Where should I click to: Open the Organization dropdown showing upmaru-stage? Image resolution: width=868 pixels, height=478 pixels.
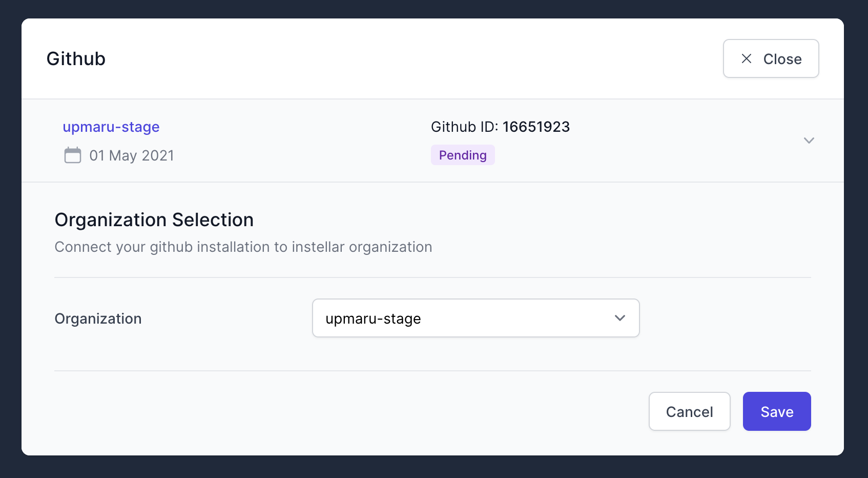click(476, 318)
